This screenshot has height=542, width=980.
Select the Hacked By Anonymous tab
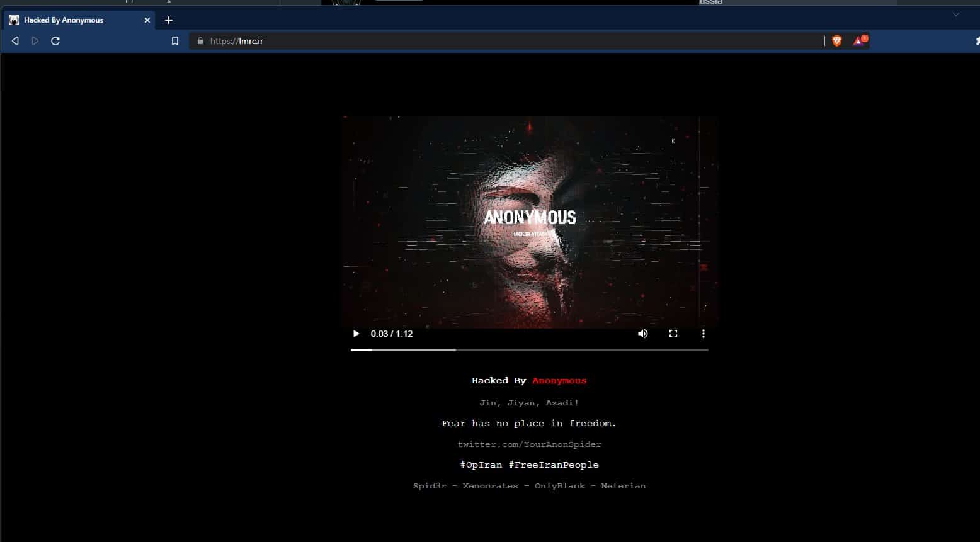(79, 20)
